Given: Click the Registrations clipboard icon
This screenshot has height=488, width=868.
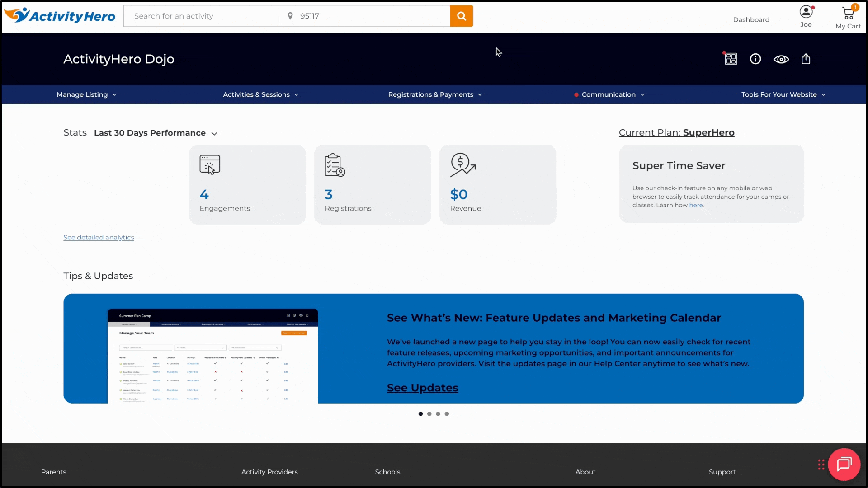Looking at the screenshot, I should click(335, 165).
